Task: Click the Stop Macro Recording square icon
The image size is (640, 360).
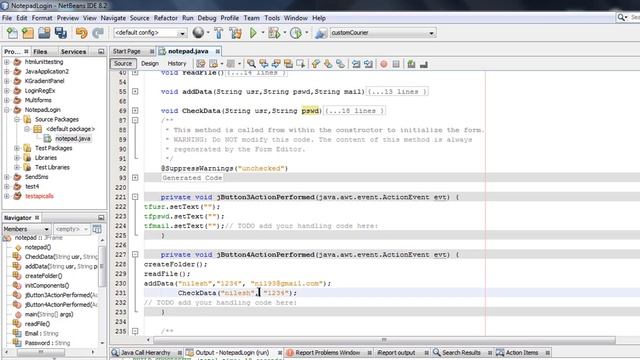Action: tap(396, 64)
